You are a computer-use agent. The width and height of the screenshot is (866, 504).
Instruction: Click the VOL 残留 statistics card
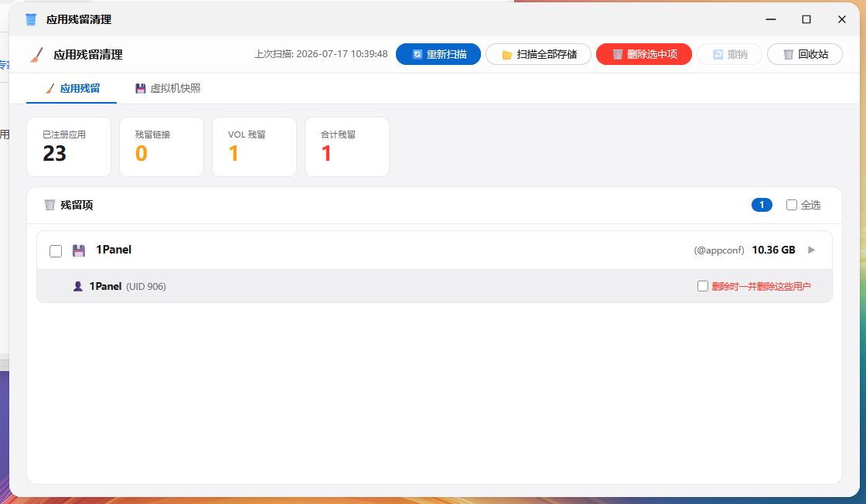tap(254, 147)
